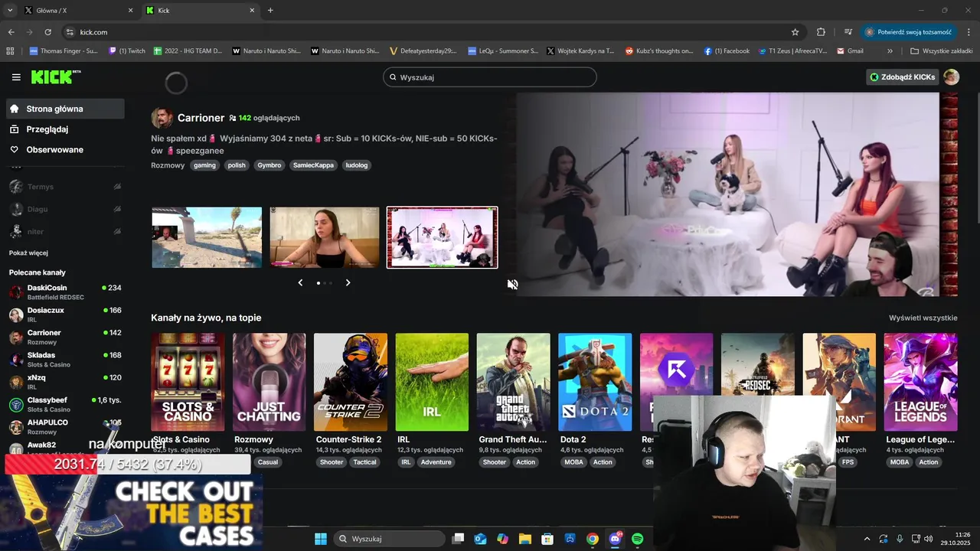
Task: View site information icon in address bar
Action: 70,32
